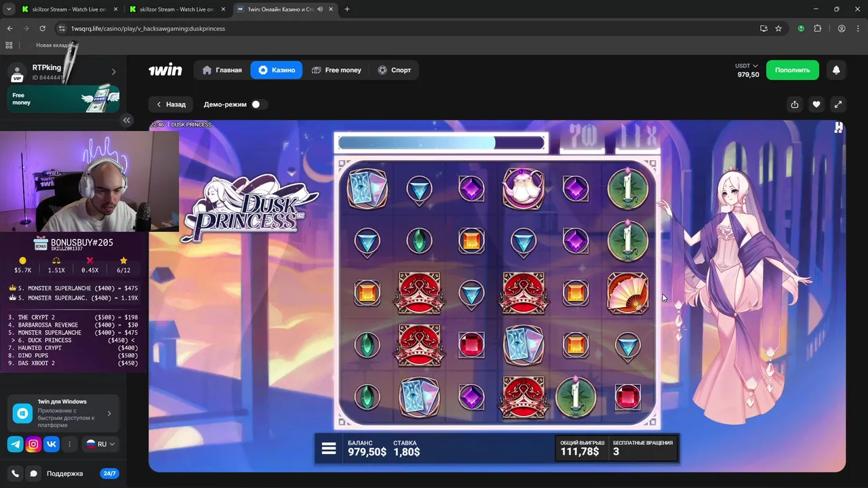Viewport: 868px width, 488px height.
Task: Open the Главная tab
Action: (222, 70)
